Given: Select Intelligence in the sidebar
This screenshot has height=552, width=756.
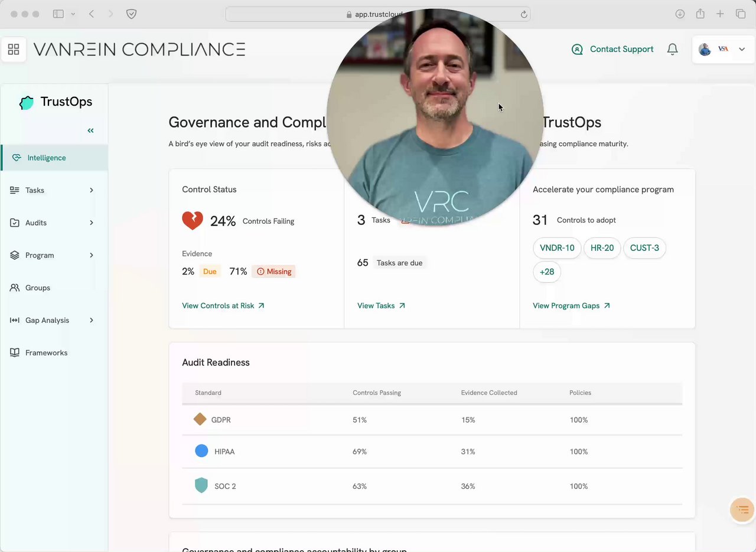Looking at the screenshot, I should pyautogui.click(x=54, y=158).
